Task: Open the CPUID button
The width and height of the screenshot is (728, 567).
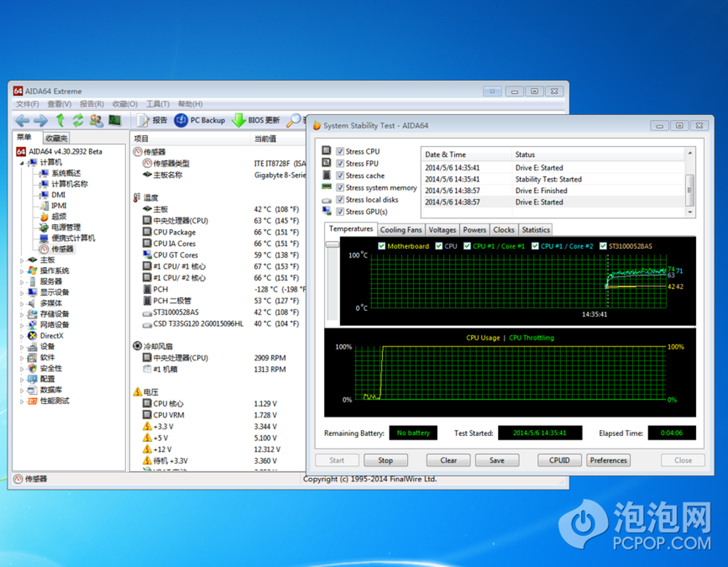Action: 559,460
